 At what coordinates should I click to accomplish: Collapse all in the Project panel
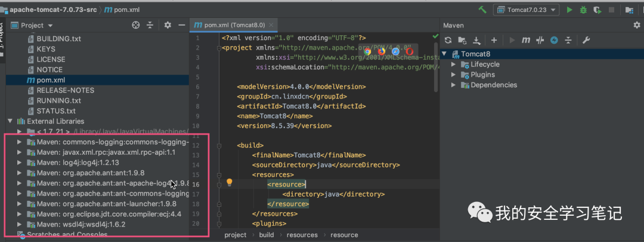[150, 25]
